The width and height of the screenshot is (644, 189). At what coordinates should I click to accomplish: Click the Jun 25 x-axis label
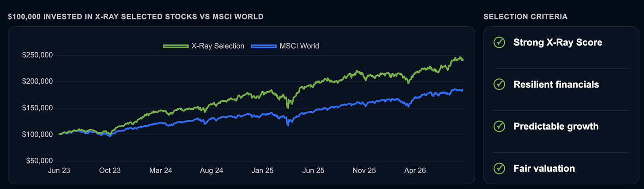tap(313, 170)
